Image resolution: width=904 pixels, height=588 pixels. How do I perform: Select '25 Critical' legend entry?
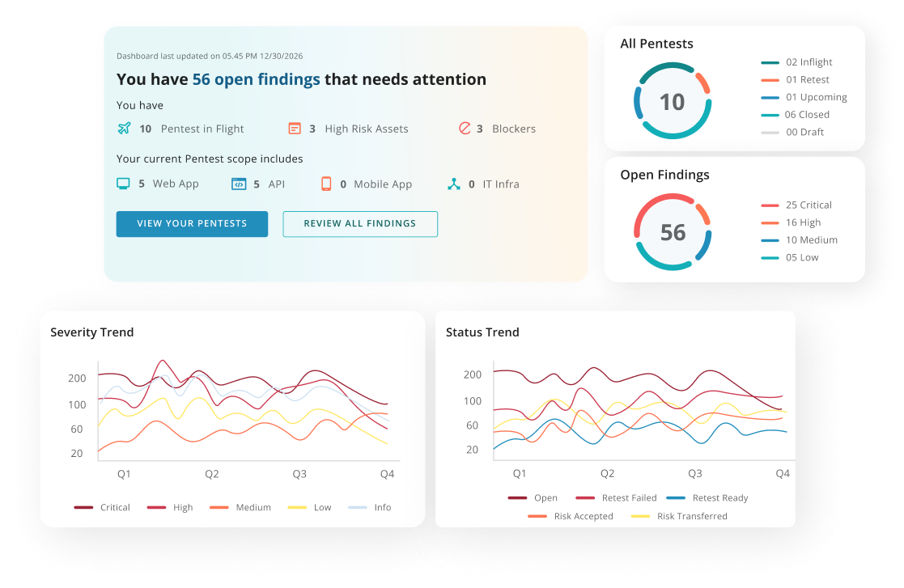point(796,205)
